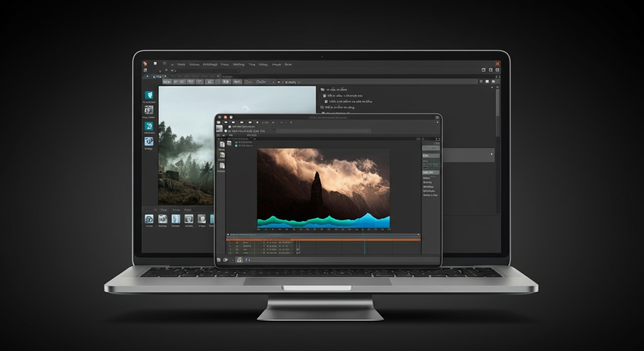The image size is (644, 351).
Task: Open the first menu in the top menu bar
Action: [181, 64]
